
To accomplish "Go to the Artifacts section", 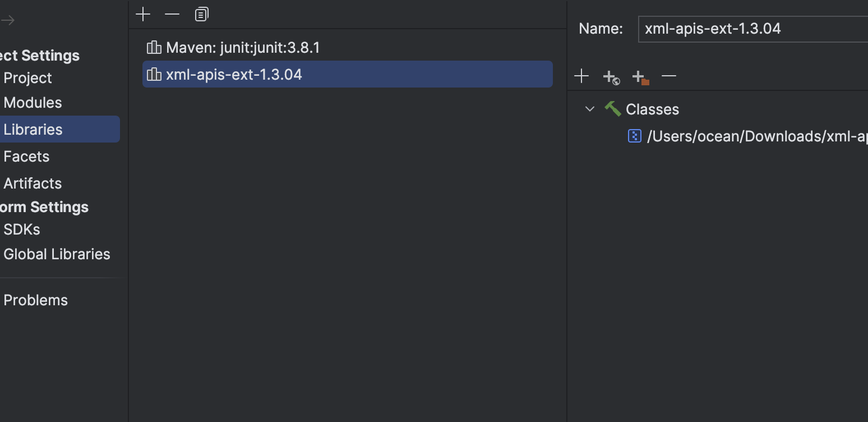I will pyautogui.click(x=33, y=184).
